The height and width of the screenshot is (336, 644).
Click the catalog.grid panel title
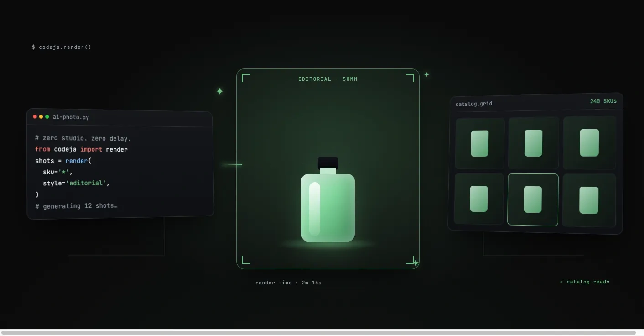point(474,104)
